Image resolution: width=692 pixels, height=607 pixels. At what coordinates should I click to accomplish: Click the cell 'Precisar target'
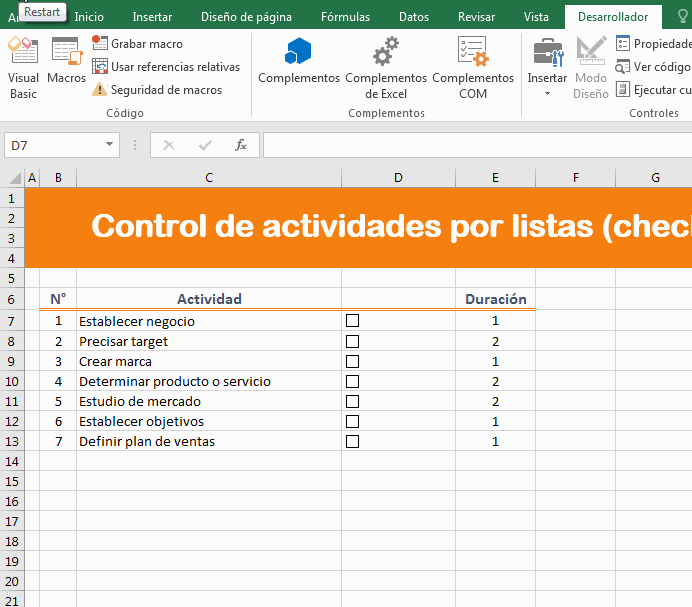click(x=209, y=341)
